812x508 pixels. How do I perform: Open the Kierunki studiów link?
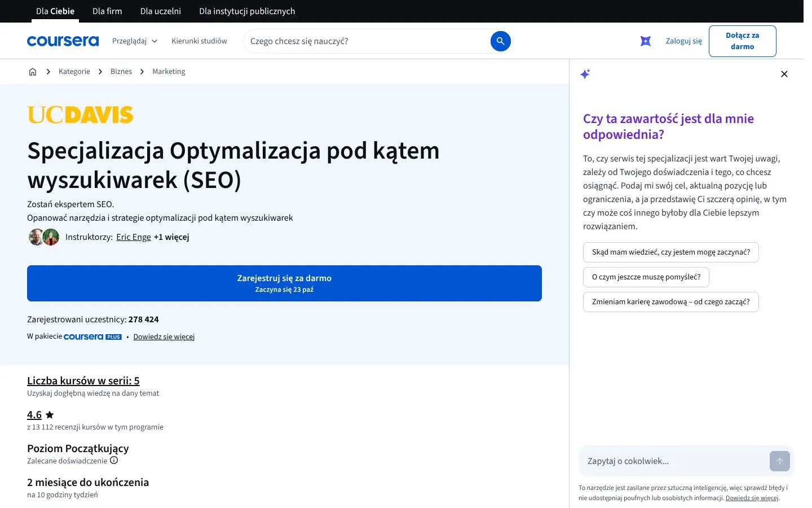click(199, 41)
